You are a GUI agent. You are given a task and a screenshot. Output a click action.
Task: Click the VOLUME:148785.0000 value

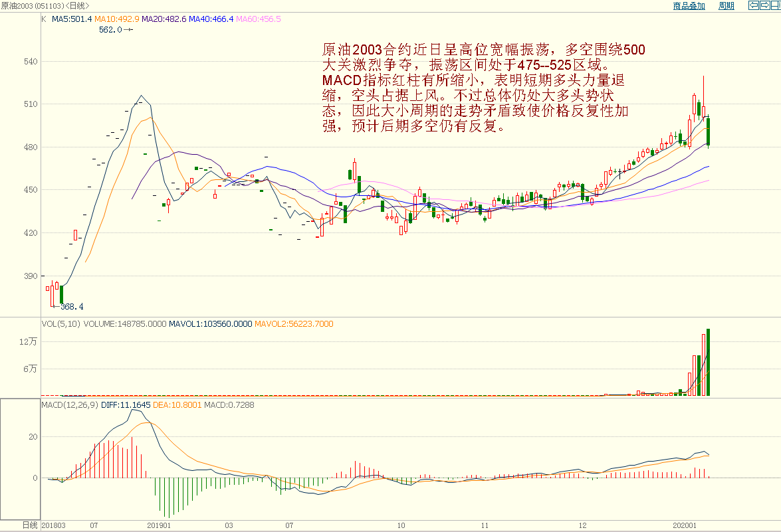pyautogui.click(x=124, y=324)
